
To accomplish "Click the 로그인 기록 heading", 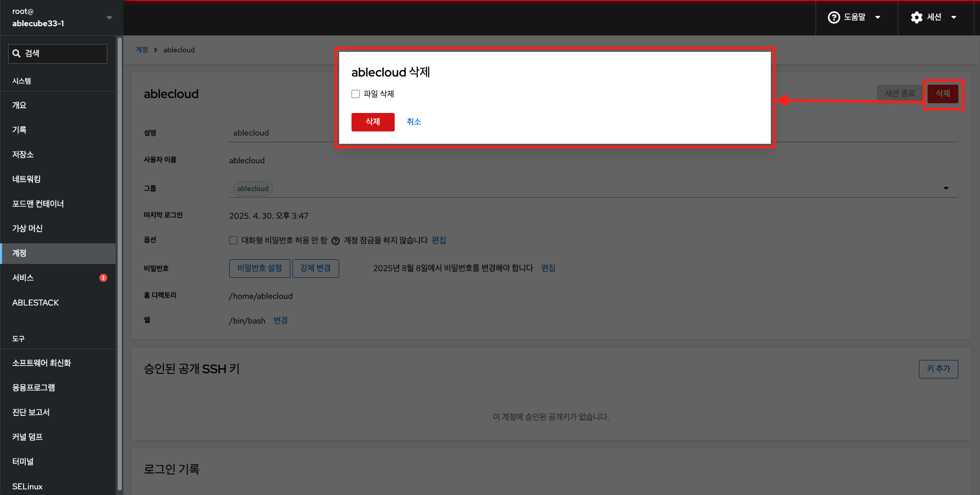I will pyautogui.click(x=172, y=469).
